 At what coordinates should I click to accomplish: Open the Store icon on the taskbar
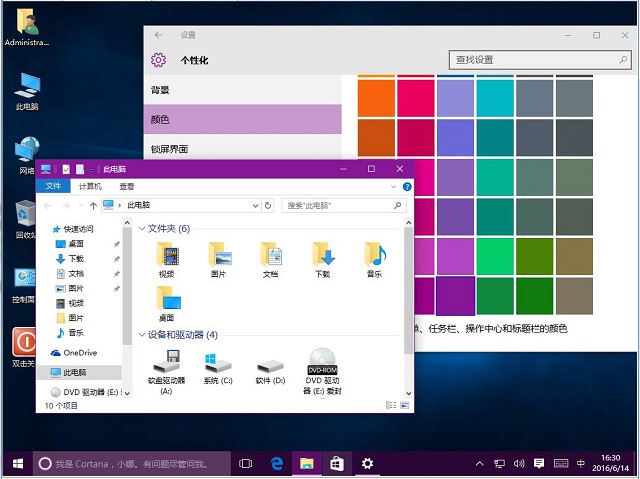(x=337, y=464)
